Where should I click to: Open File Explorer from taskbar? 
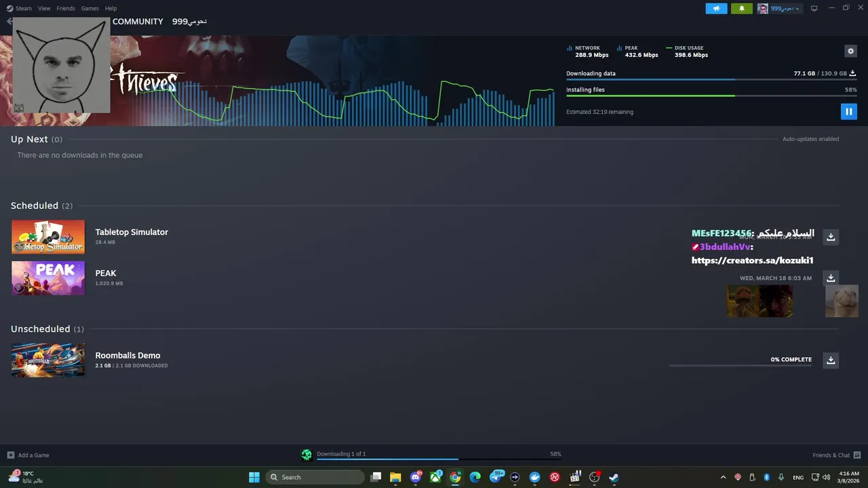(395, 477)
